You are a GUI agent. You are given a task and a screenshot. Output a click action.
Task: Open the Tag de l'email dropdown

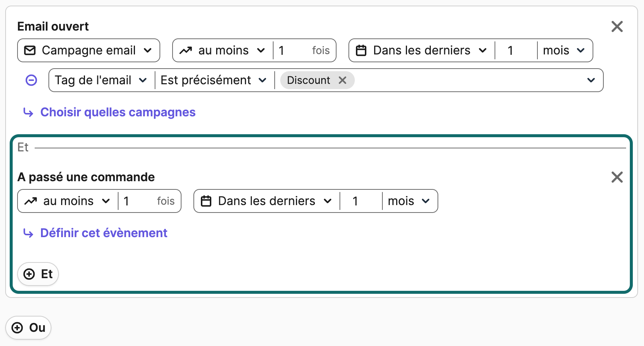pyautogui.click(x=101, y=80)
